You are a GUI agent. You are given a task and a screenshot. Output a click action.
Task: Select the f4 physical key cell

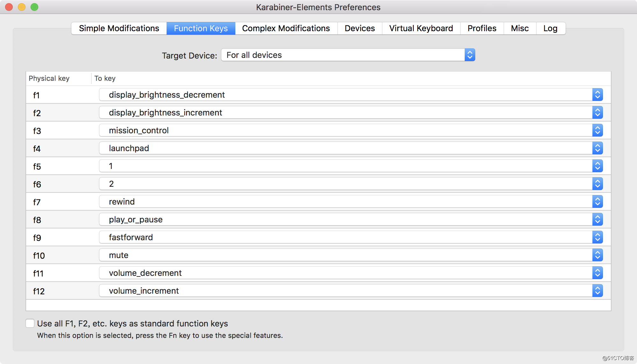coord(59,148)
